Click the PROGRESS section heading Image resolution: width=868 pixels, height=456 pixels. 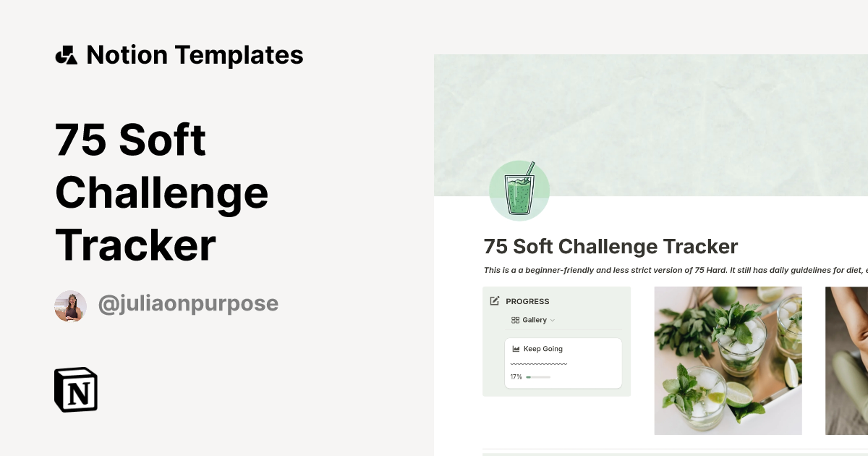click(x=527, y=301)
